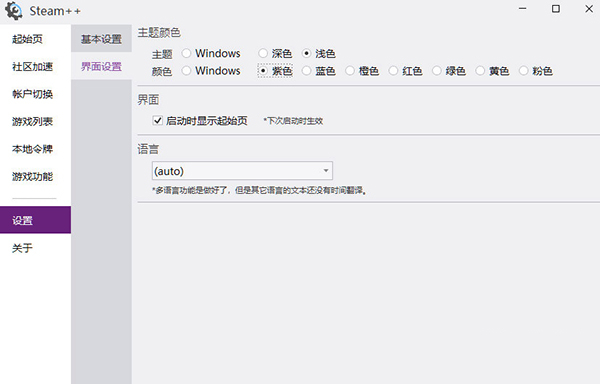The width and height of the screenshot is (600, 384).
Task: Open the 游戏功能 game features page
Action: coord(35,176)
